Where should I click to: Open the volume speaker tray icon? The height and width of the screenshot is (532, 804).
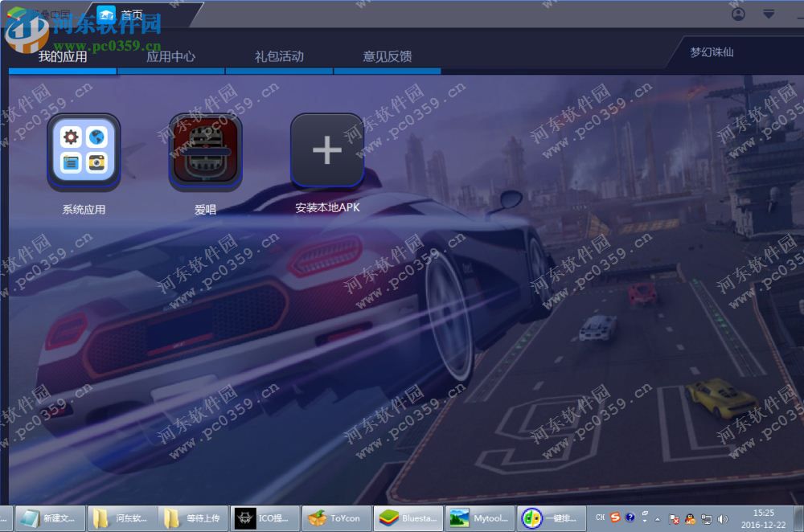723,519
